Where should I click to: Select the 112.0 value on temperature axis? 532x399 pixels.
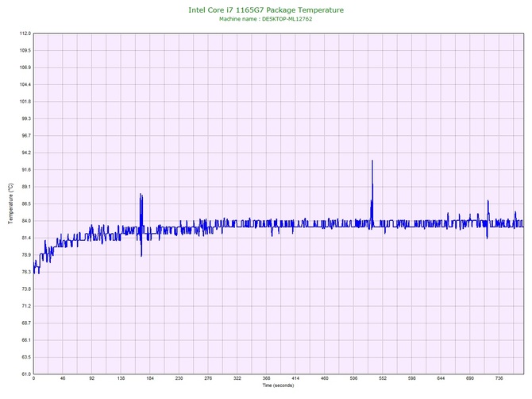tap(25, 33)
